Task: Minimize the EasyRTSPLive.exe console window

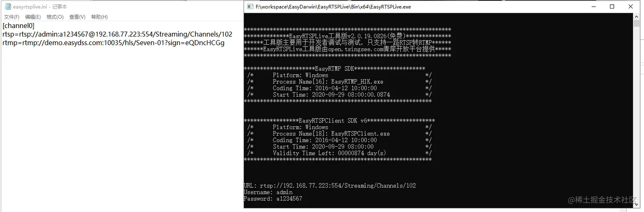Action: pos(593,6)
